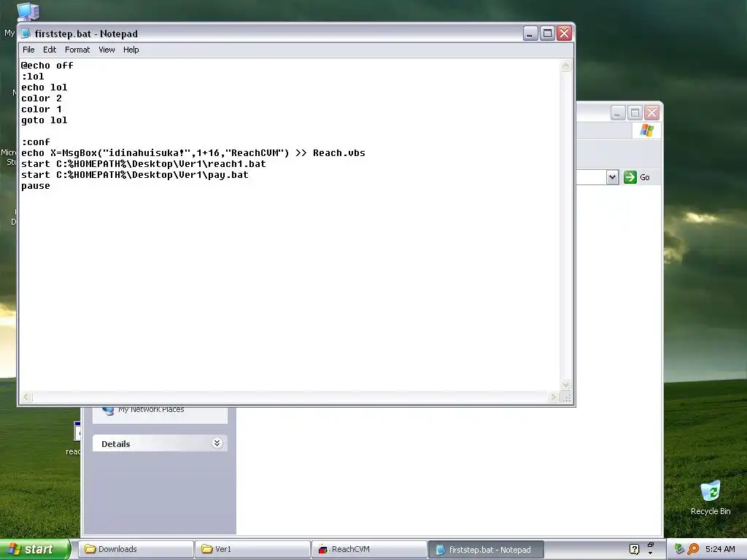Click the Go button in Explorer window

point(637,177)
